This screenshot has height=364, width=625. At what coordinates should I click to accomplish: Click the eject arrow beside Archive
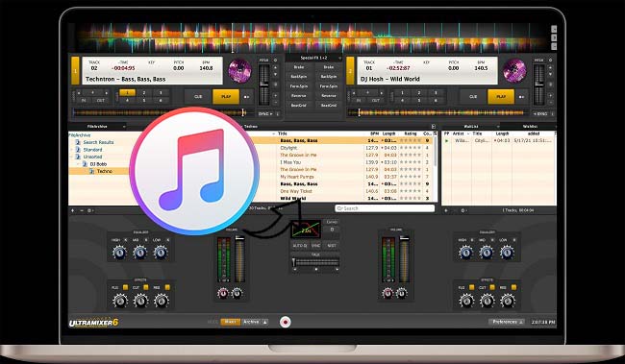tap(265, 322)
